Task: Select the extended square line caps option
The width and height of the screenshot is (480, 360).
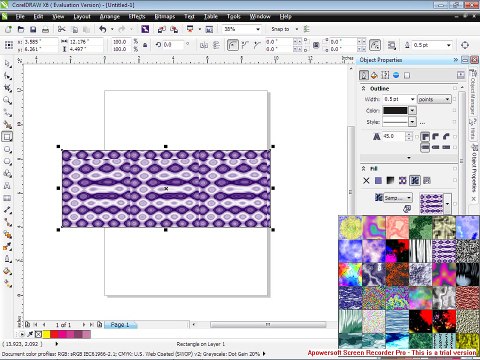Action: pos(446,147)
